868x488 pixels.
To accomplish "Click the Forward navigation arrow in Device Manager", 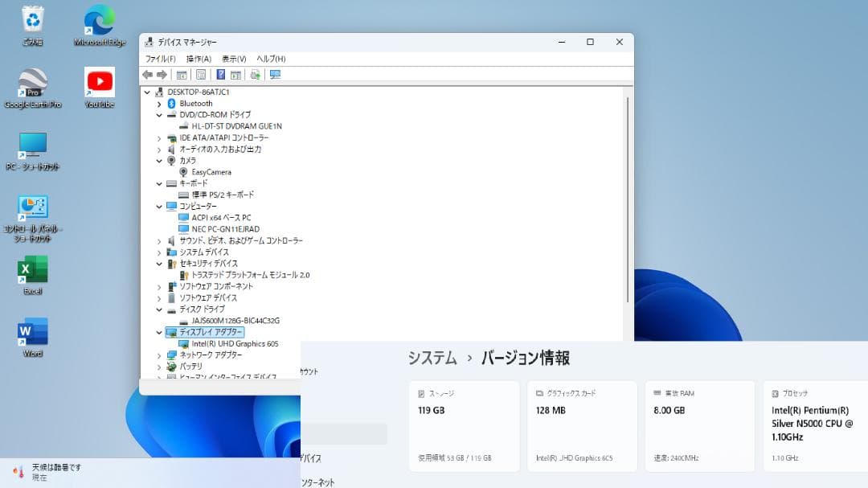I will (x=162, y=74).
